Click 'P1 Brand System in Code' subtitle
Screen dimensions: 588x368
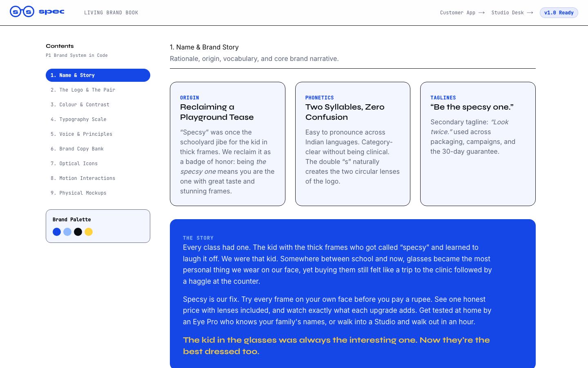[77, 55]
